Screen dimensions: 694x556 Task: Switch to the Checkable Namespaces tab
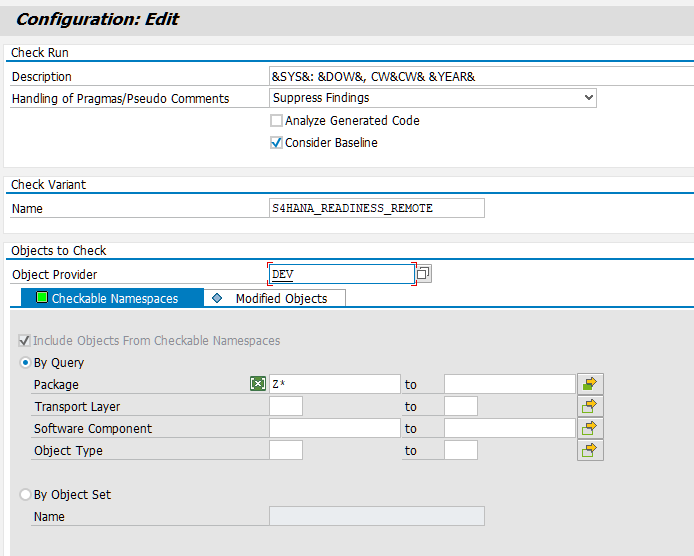pyautogui.click(x=112, y=298)
